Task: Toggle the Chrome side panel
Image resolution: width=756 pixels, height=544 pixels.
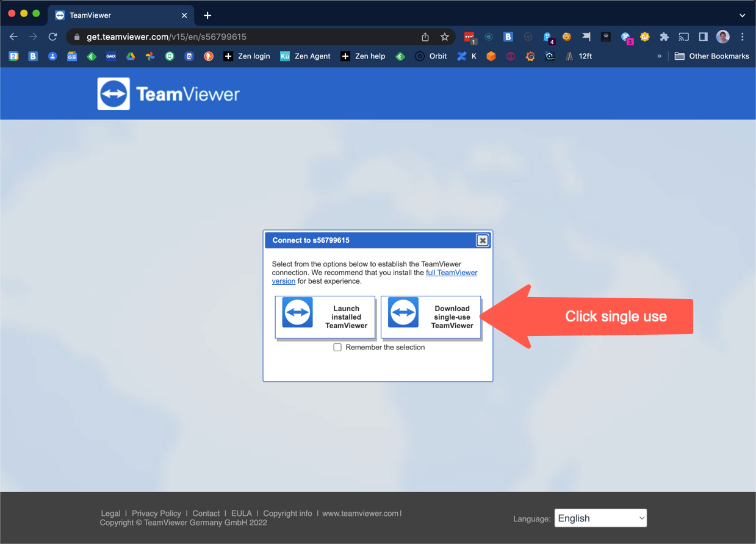Action: coord(703,37)
